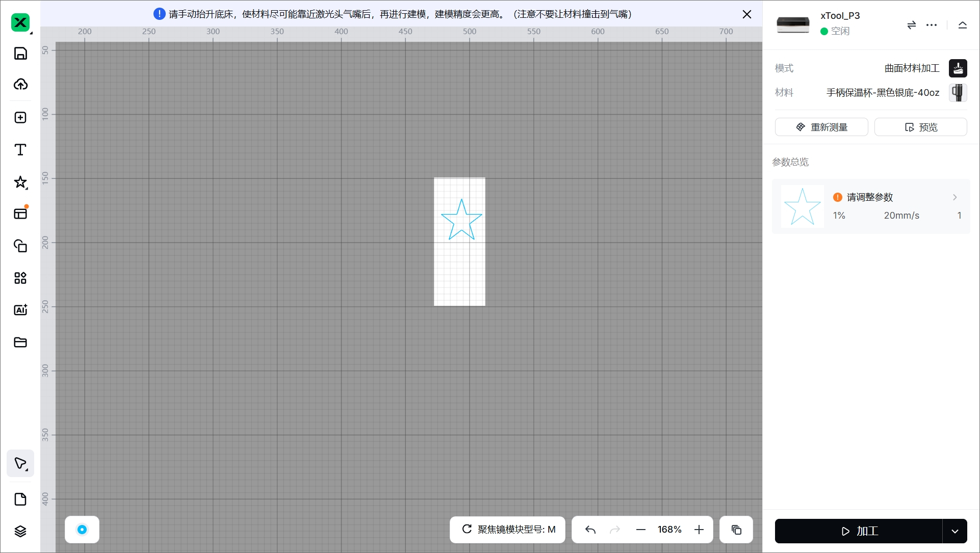Expand the 请调整参数 settings chevron
This screenshot has width=980, height=553.
[x=955, y=197]
